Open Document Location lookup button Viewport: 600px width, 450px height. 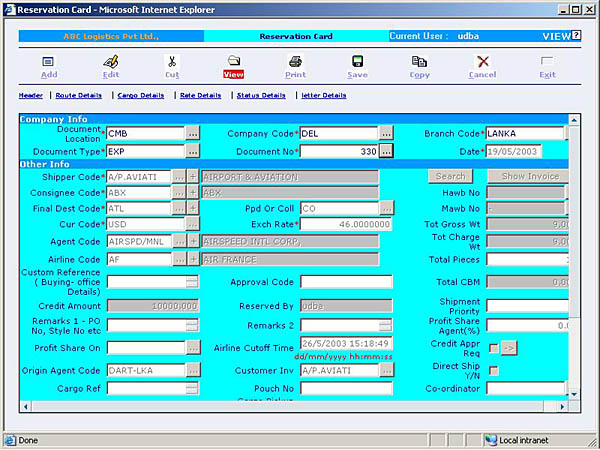pos(193,134)
